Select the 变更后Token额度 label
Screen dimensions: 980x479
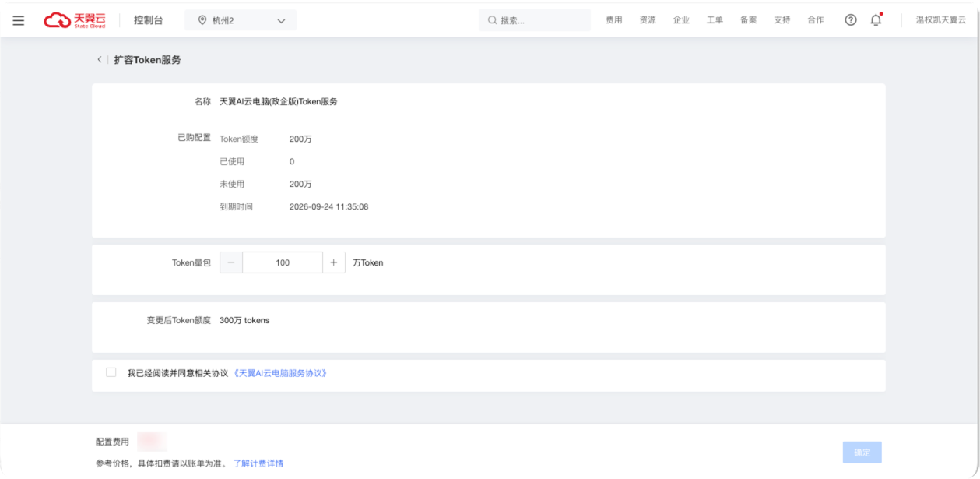(x=178, y=320)
